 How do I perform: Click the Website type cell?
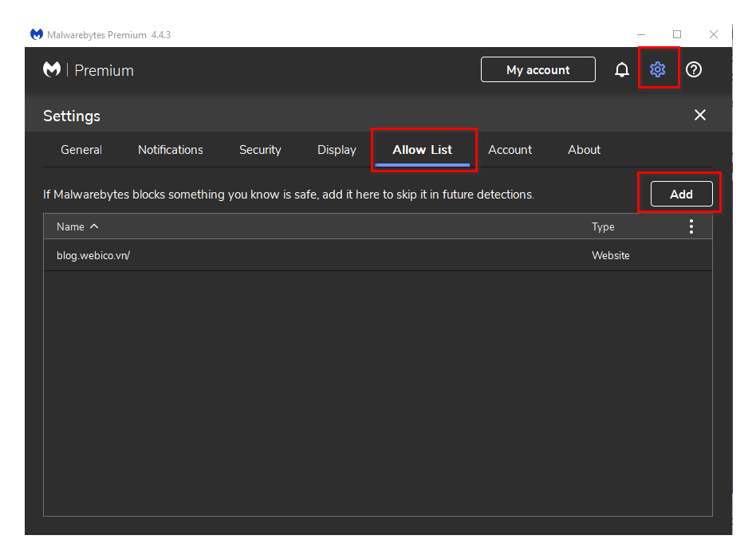pos(611,256)
